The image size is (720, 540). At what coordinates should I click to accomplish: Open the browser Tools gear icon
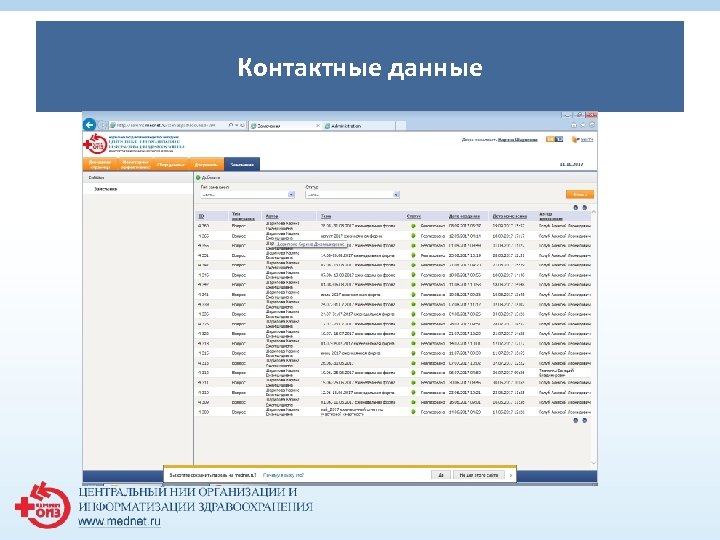coord(592,125)
